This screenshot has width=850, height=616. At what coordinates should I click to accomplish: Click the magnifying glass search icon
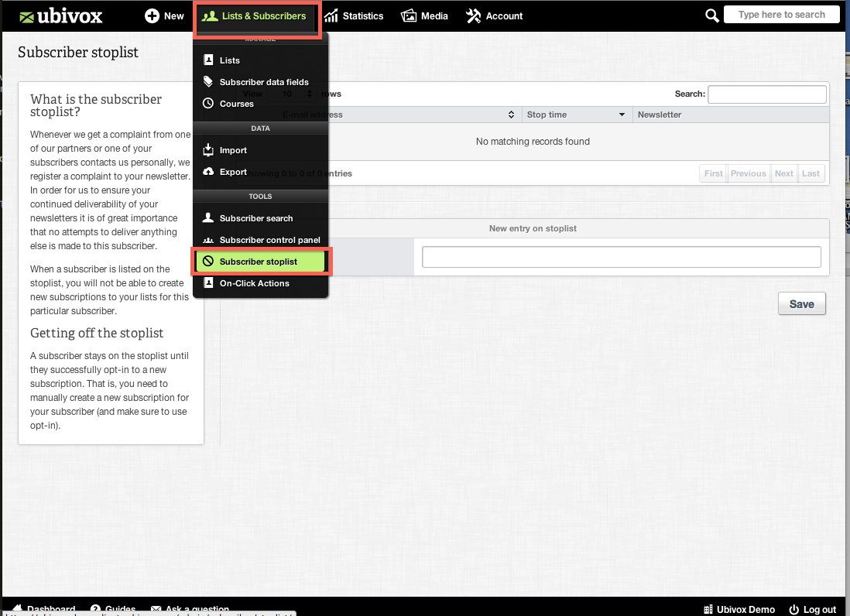tap(711, 15)
